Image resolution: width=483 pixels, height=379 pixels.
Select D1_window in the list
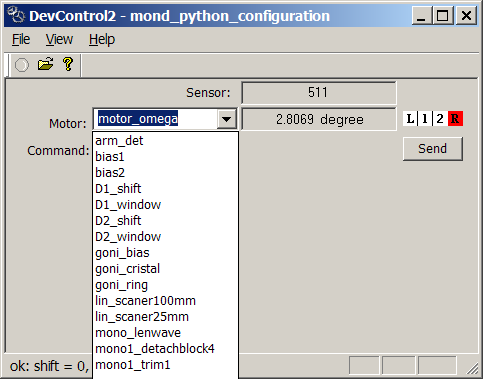(x=165, y=205)
